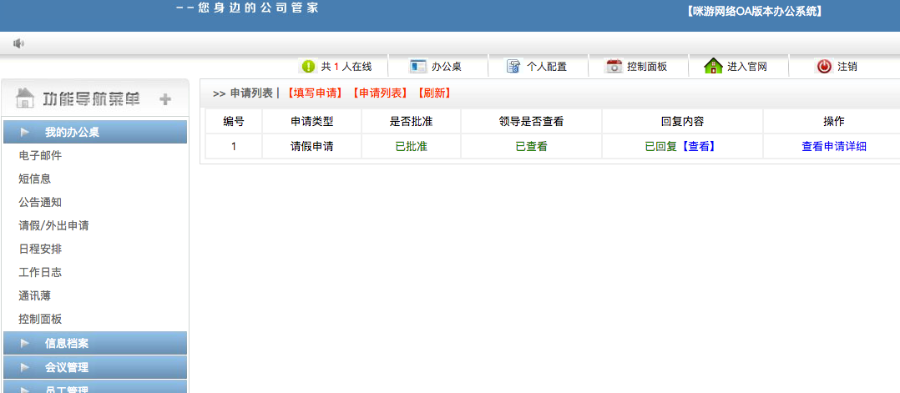Click the 领导是否查看 column header
Image resolution: width=900 pixels, height=393 pixels.
click(x=531, y=121)
